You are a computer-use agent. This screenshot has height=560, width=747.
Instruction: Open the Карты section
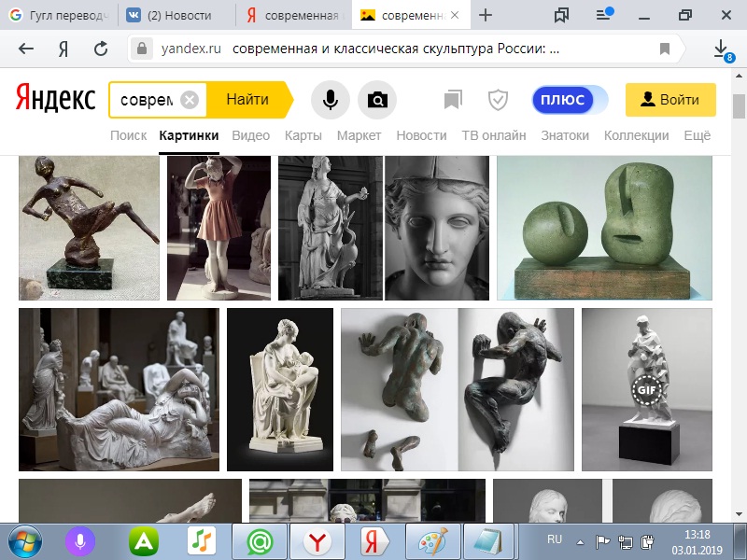click(x=303, y=135)
